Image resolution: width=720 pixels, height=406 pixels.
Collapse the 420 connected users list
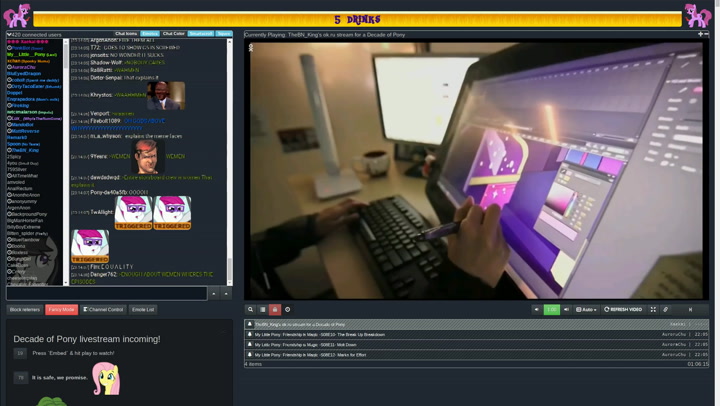(9, 34)
